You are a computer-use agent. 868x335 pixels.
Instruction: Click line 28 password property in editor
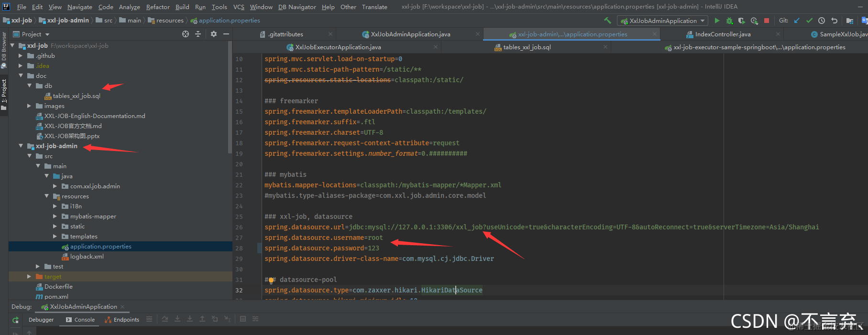pos(322,248)
